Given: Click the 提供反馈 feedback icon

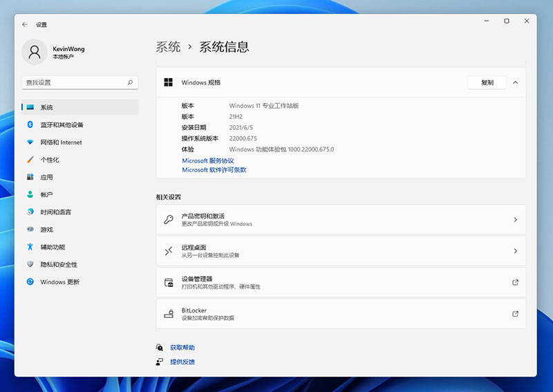Looking at the screenshot, I should pyautogui.click(x=160, y=362).
